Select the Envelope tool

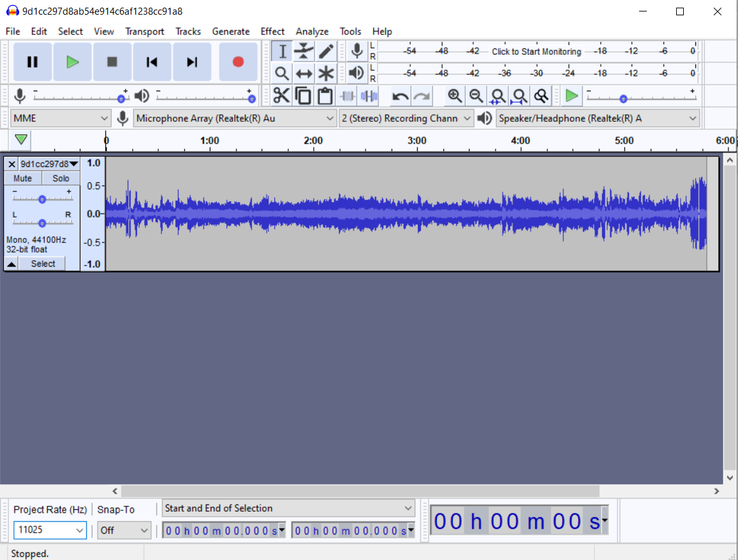click(304, 51)
